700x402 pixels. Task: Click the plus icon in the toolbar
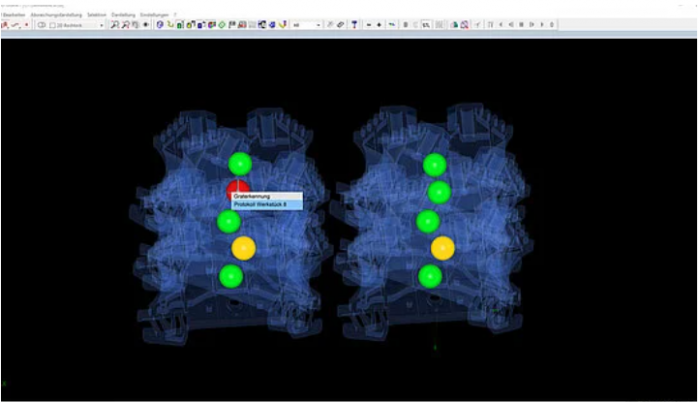(x=380, y=24)
